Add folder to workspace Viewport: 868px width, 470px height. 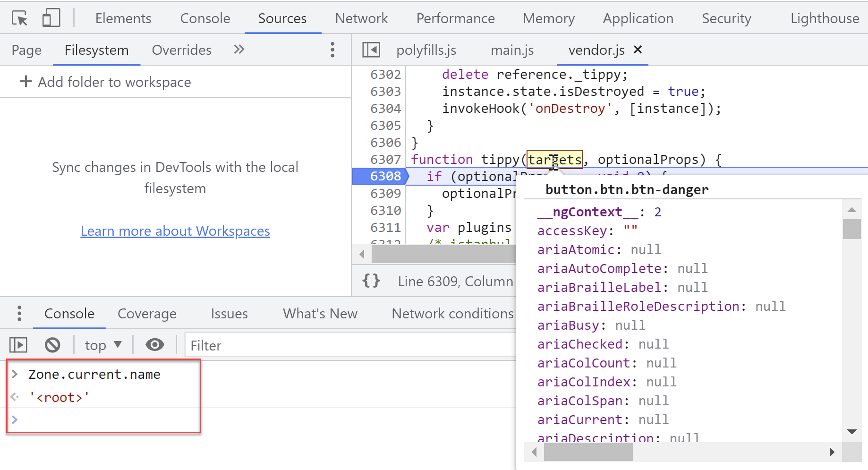tap(105, 82)
